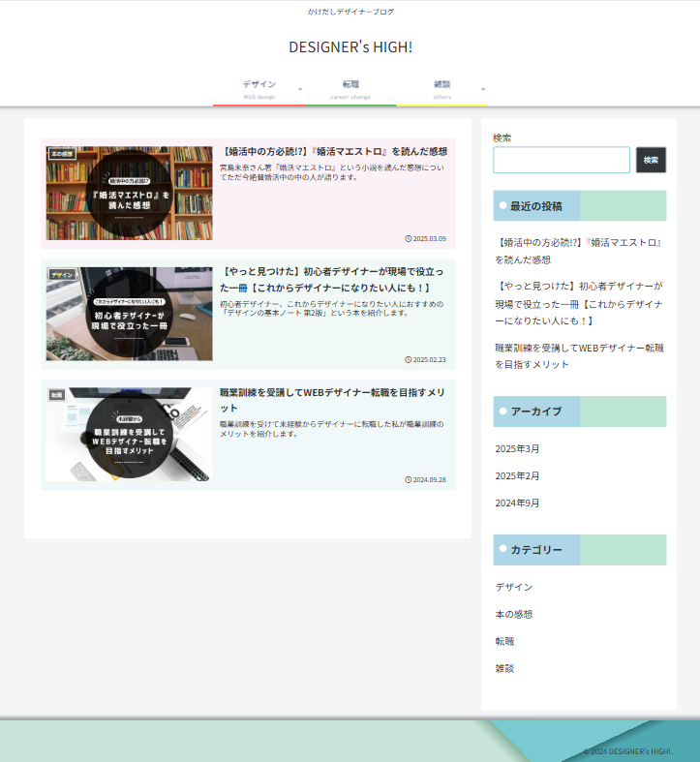Open the 本の感想 category in sidebar

click(513, 615)
